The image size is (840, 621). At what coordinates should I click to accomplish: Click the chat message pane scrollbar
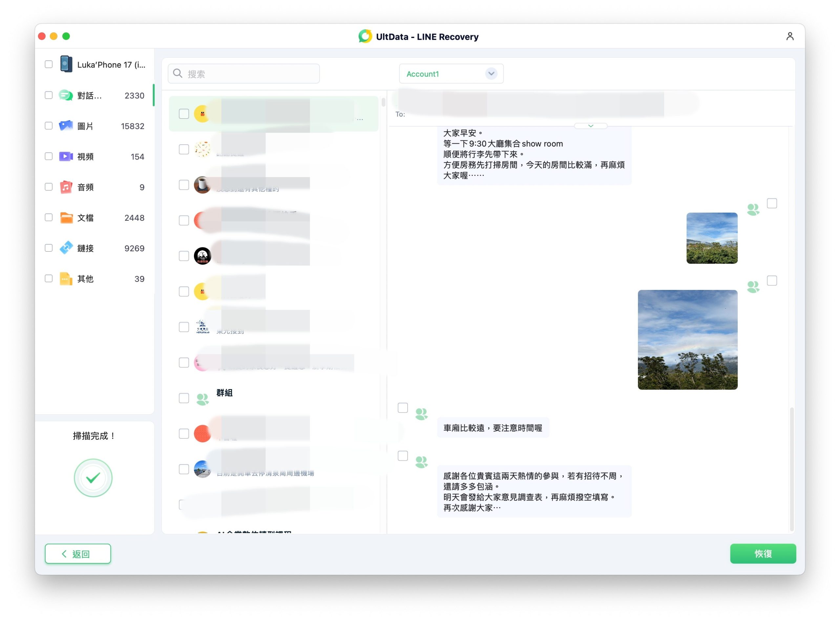pyautogui.click(x=791, y=468)
